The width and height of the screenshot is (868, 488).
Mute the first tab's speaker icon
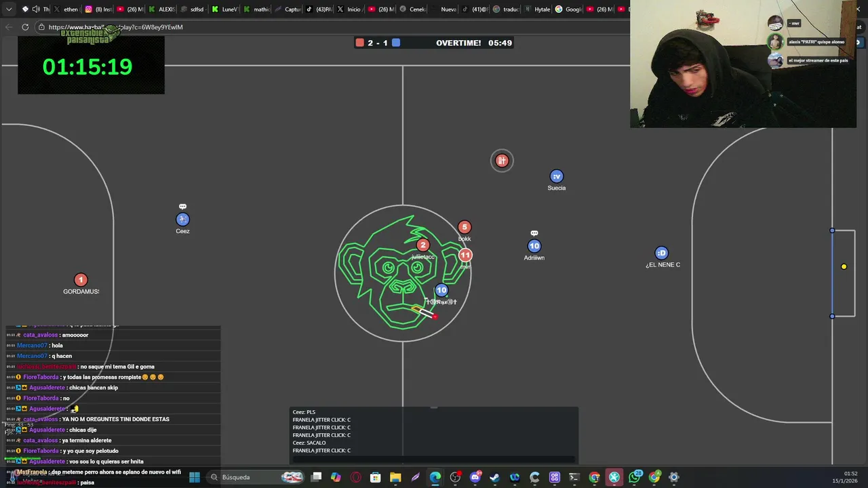35,9
